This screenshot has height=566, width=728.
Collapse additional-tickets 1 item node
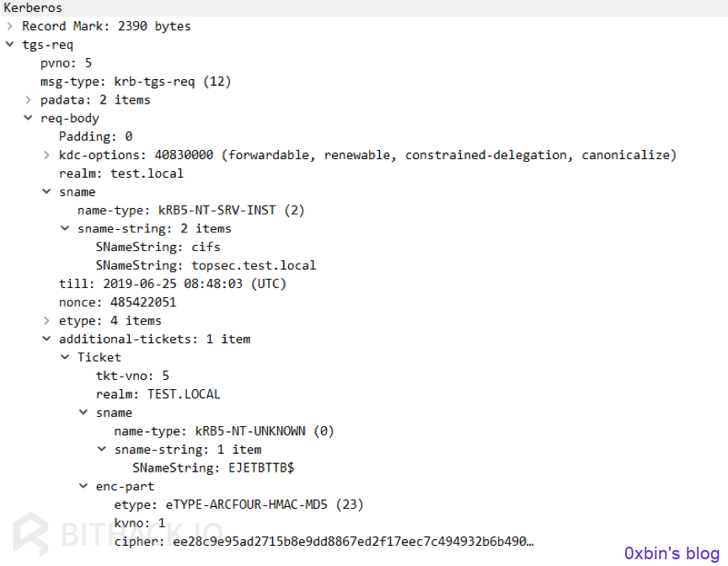click(x=46, y=339)
